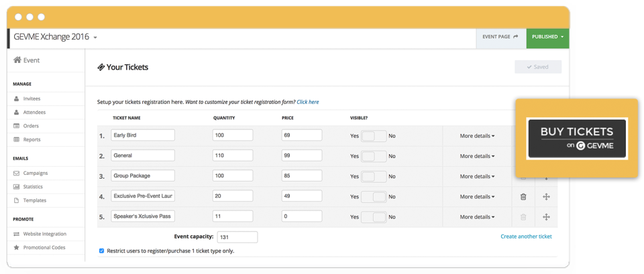Screen dimensions: 644x274
Task: Open Templates in the sidebar
Action: (x=34, y=200)
